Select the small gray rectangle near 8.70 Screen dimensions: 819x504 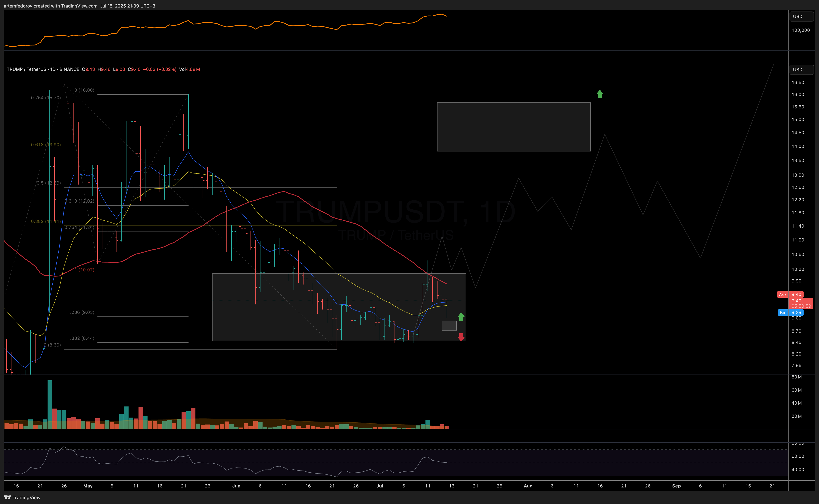[449, 326]
